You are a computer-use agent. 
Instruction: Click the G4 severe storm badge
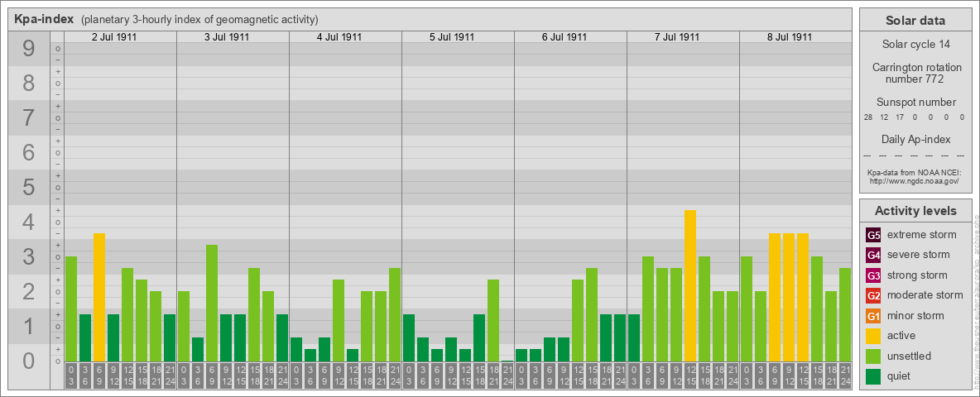[873, 256]
